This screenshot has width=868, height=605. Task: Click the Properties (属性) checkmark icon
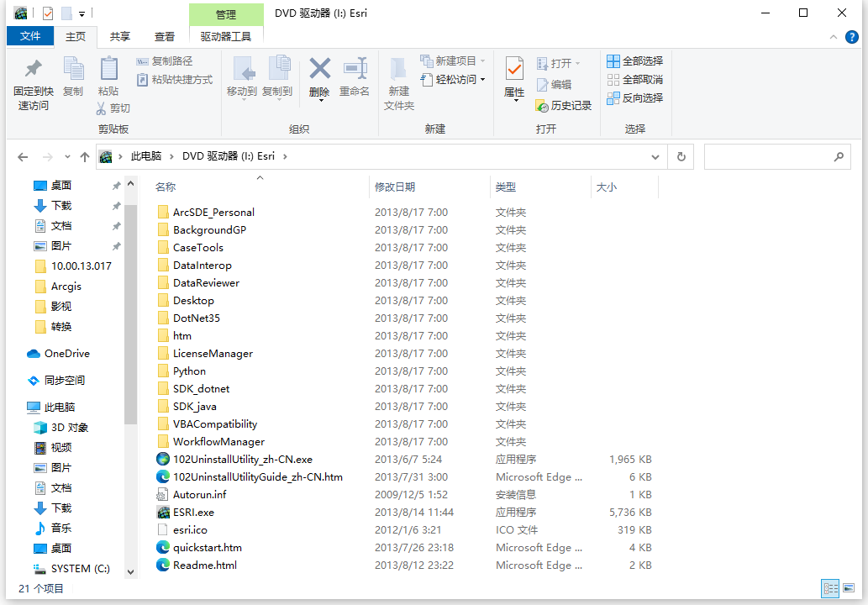pyautogui.click(x=514, y=69)
